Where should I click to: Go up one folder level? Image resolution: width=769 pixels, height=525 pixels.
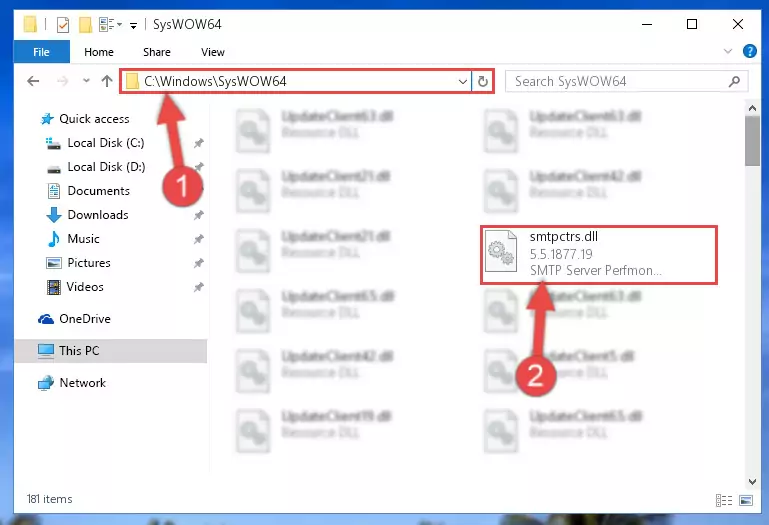[x=107, y=81]
